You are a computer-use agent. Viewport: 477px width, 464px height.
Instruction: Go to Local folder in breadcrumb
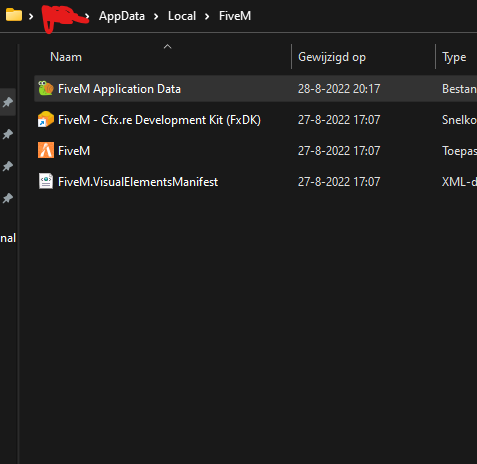[x=182, y=16]
